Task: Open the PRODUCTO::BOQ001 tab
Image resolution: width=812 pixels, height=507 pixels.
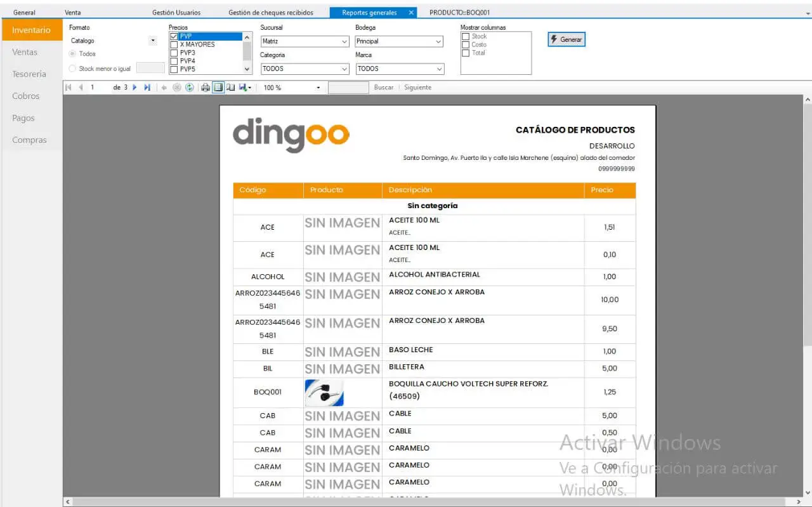Action: (460, 13)
